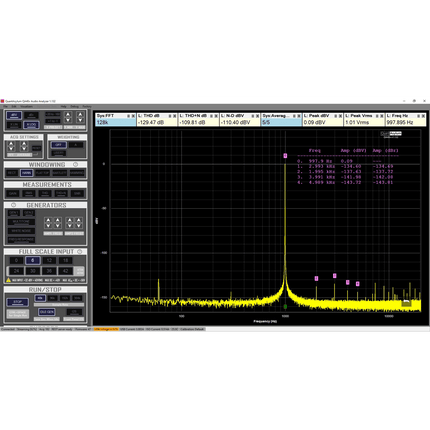Open the Edit menu
Viewport: 430px width, 430px height.
click(14, 106)
